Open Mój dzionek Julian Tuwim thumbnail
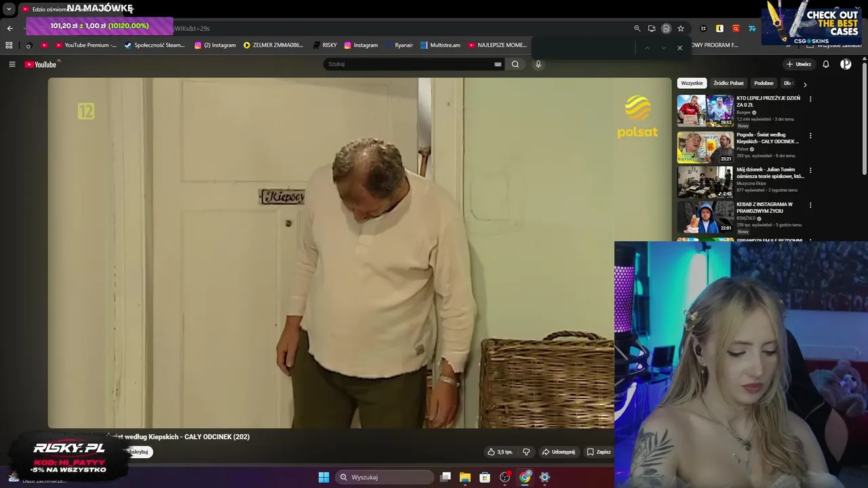This screenshot has height=488, width=868. [705, 182]
